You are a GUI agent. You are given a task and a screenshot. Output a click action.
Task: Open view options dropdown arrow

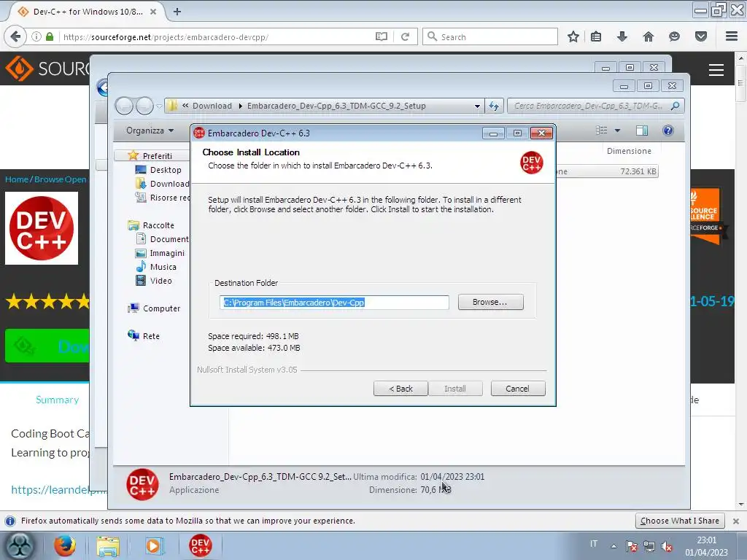617,131
